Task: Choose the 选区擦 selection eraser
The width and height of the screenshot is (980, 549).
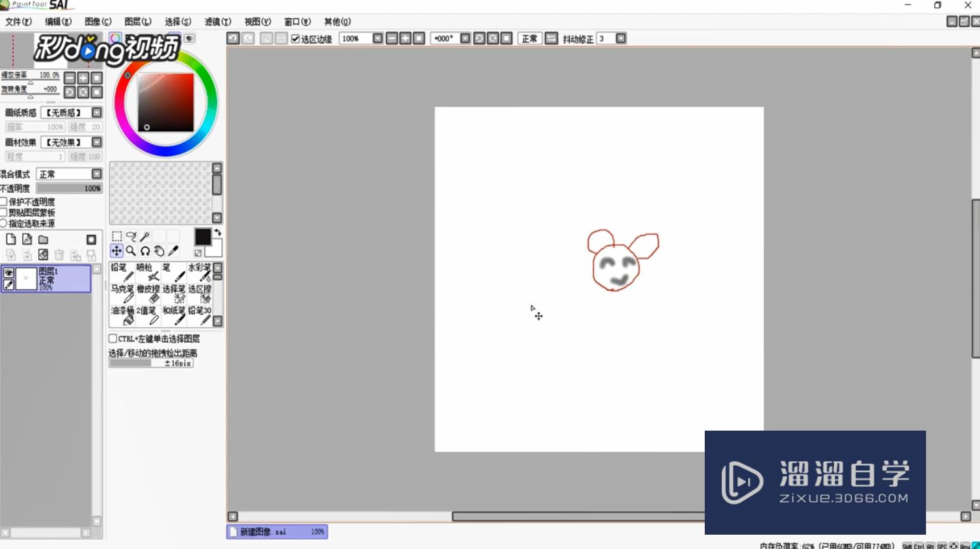Action: coord(200,294)
